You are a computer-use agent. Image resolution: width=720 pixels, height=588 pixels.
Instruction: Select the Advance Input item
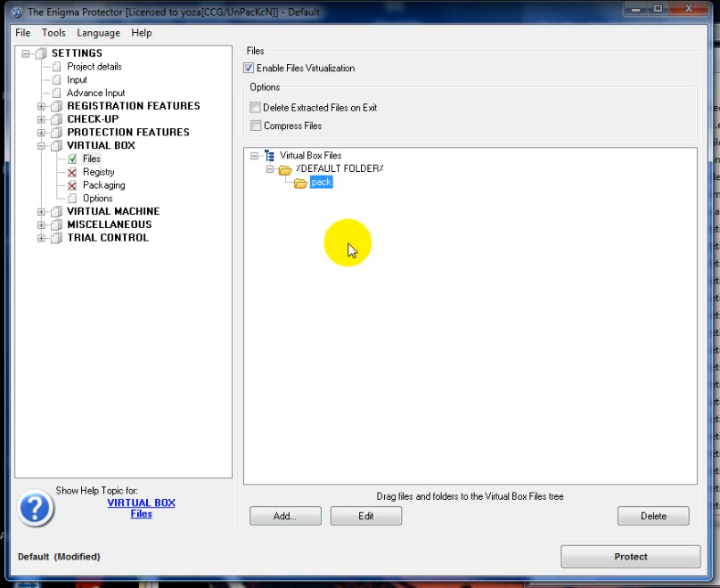pos(96,94)
